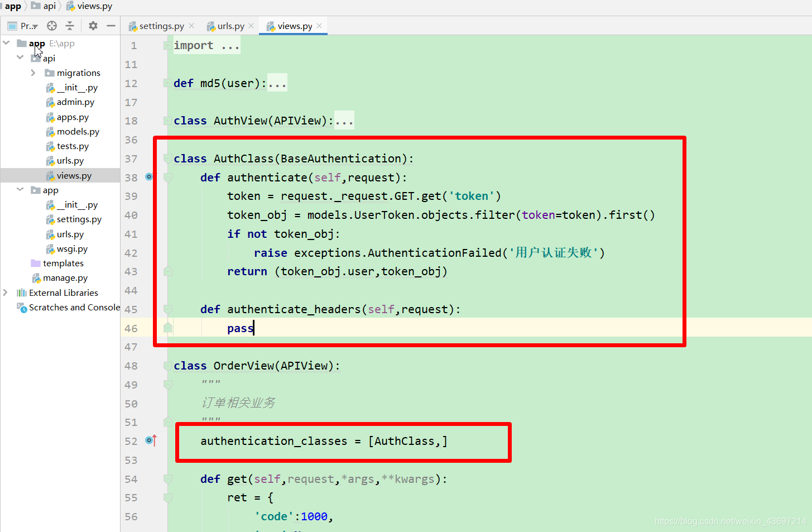Click the python file icon beside models.py
The height and width of the screenshot is (532, 812).
50,132
